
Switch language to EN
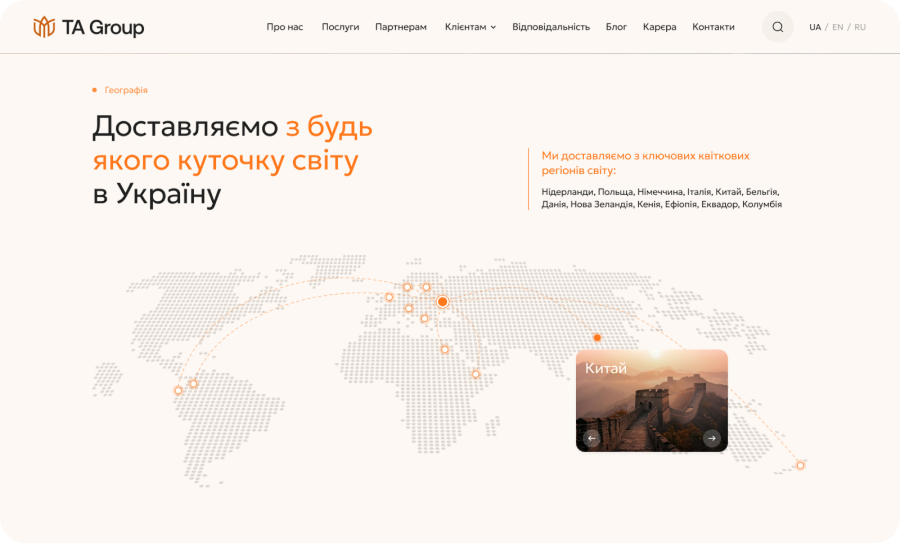tap(838, 27)
